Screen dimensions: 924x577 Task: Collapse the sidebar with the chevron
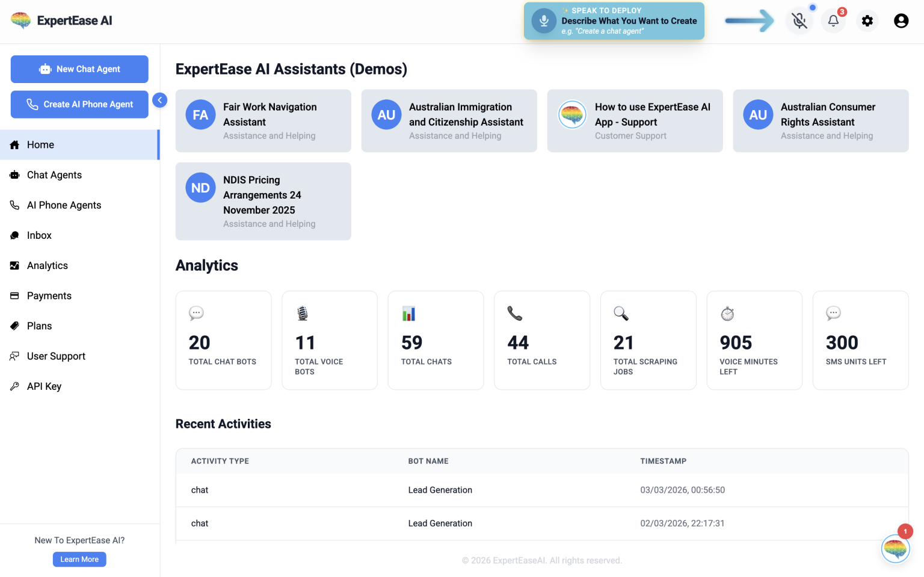pyautogui.click(x=159, y=100)
